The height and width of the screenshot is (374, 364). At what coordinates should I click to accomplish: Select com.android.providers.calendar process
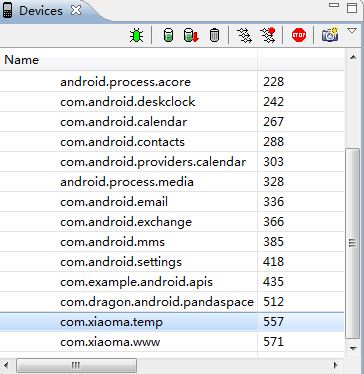(153, 162)
